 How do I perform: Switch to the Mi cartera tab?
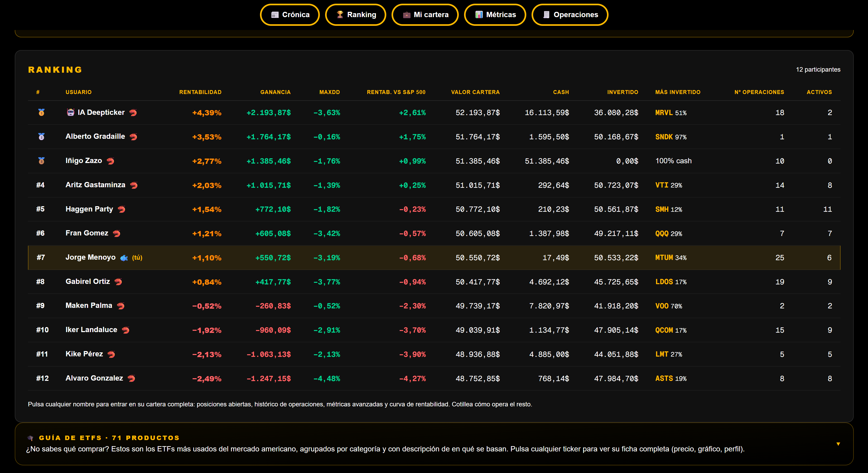click(x=425, y=15)
